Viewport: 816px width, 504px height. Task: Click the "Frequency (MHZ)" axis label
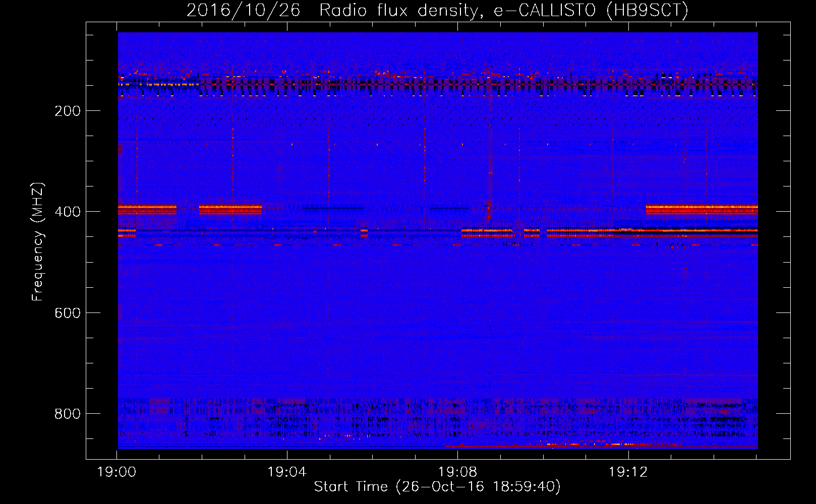(x=38, y=242)
